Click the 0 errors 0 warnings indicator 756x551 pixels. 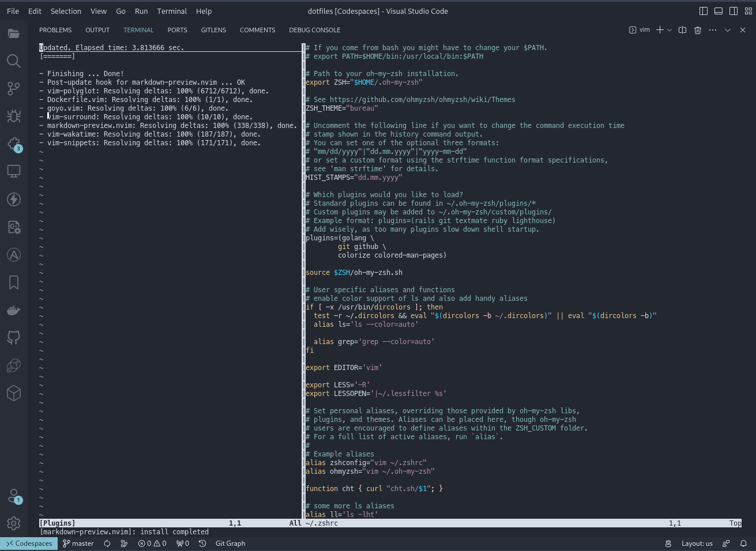click(152, 543)
